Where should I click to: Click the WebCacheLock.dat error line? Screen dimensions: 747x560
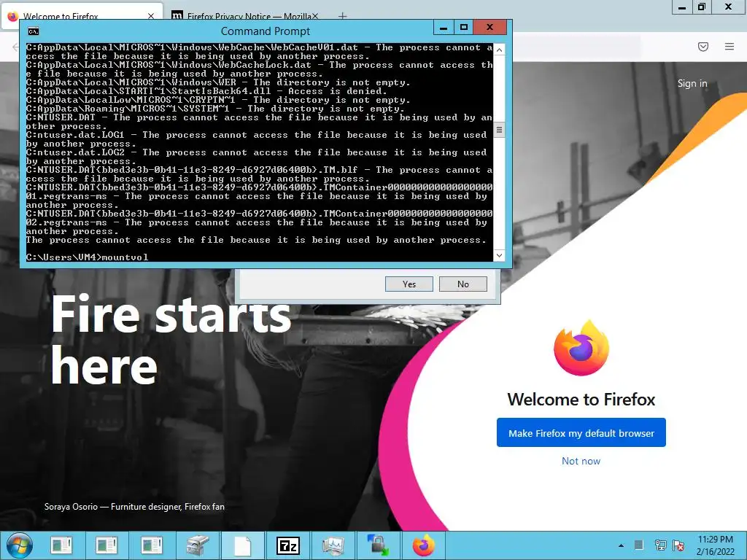[260, 69]
